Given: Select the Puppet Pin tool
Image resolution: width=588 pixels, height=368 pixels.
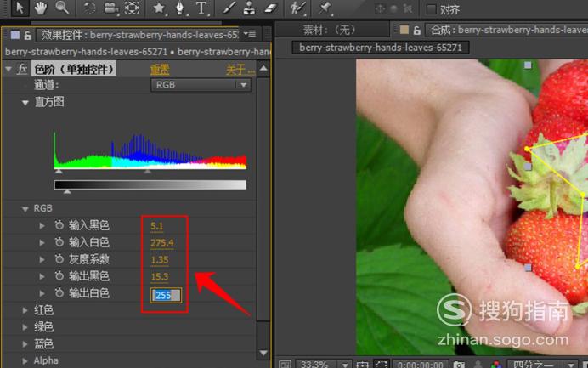Looking at the screenshot, I should pyautogui.click(x=325, y=8).
